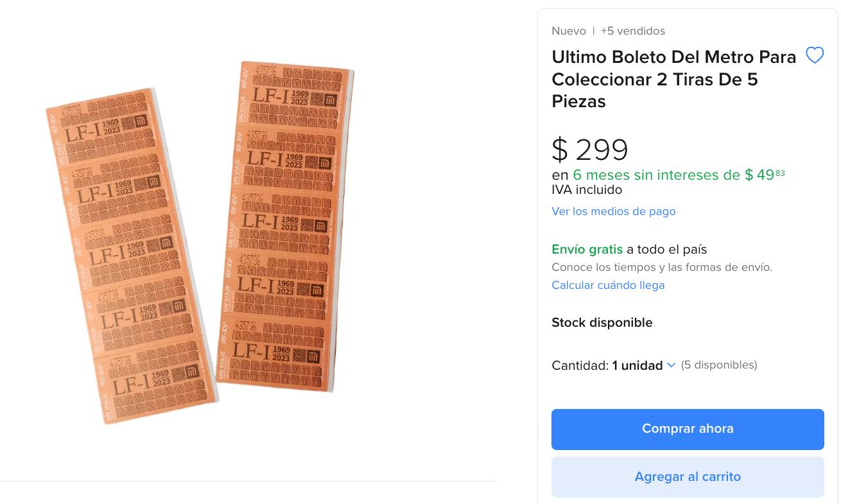Open Ver los medios de pago
Image resolution: width=841 pixels, height=504 pixels.
click(x=613, y=211)
